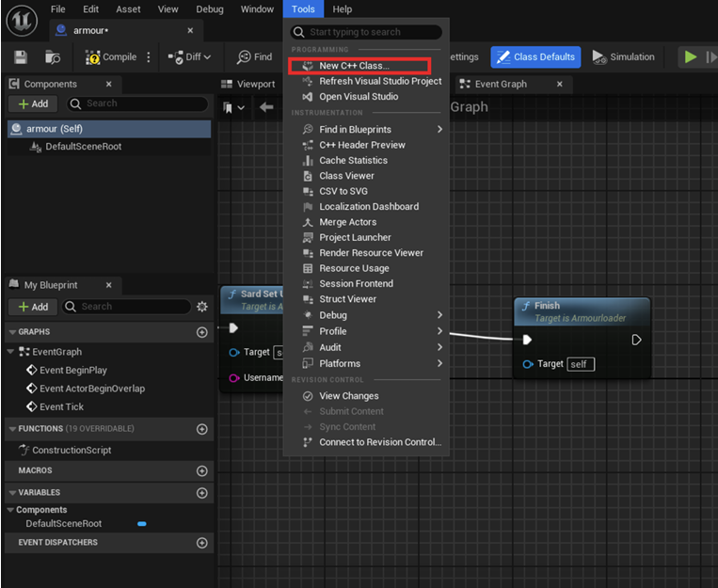
Task: Open the Window menu
Action: tap(257, 9)
